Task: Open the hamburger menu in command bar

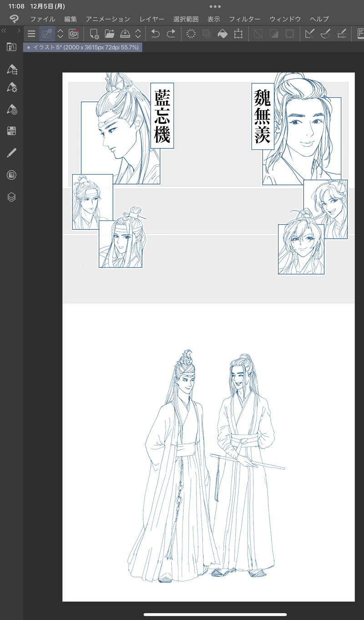Action: click(31, 34)
